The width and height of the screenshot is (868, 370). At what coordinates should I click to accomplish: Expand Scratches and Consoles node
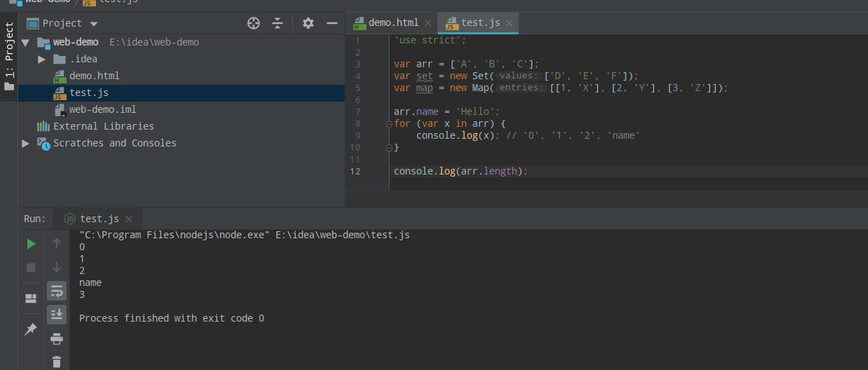(x=26, y=144)
